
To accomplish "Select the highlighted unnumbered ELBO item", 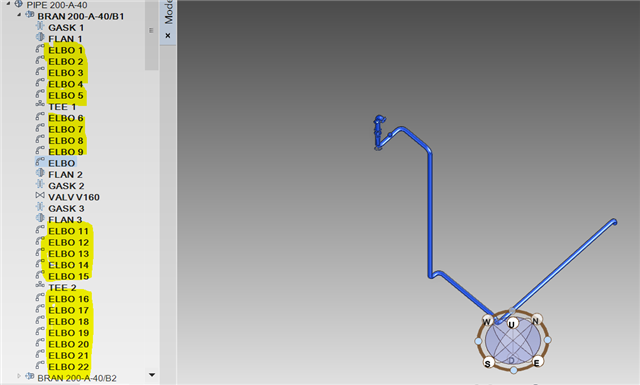I will [62, 163].
